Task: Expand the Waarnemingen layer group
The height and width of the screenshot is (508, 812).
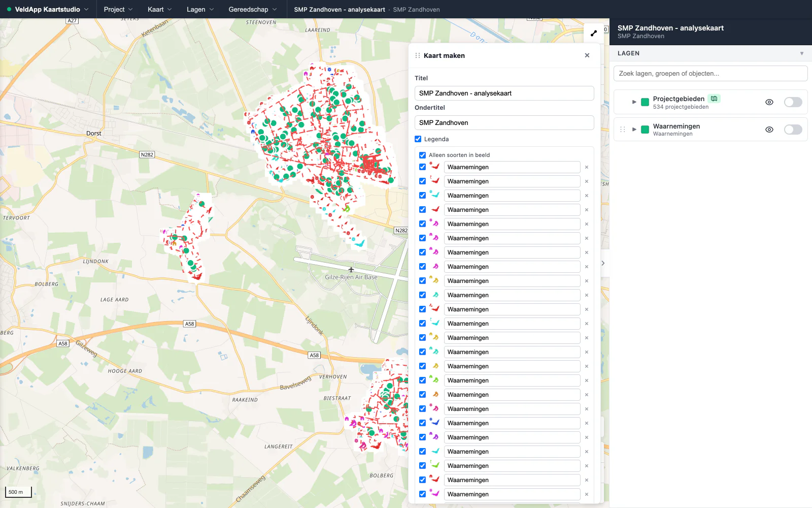Action: coord(634,130)
